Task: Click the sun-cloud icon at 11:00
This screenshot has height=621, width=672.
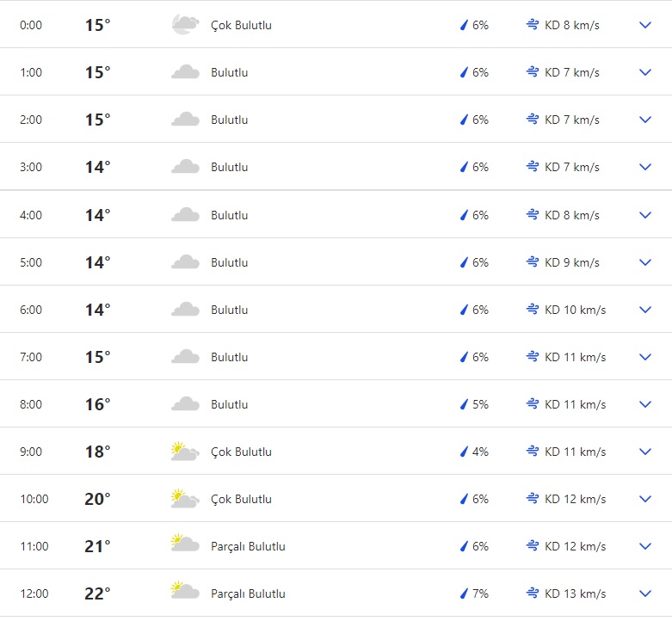Action: click(185, 546)
